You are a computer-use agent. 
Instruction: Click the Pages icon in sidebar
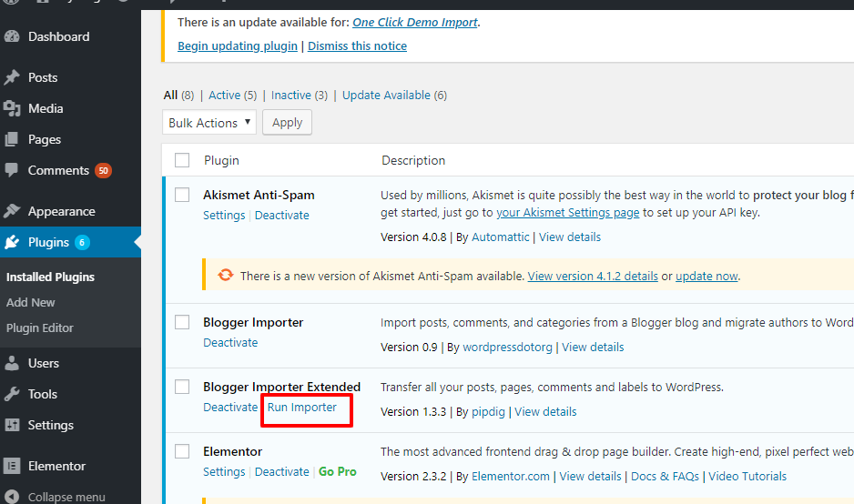tap(12, 139)
